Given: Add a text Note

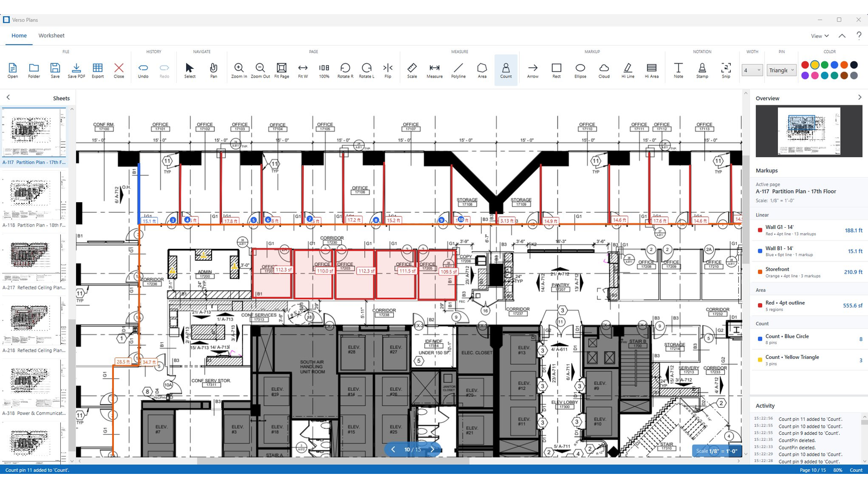Looking at the screenshot, I should (x=678, y=70).
